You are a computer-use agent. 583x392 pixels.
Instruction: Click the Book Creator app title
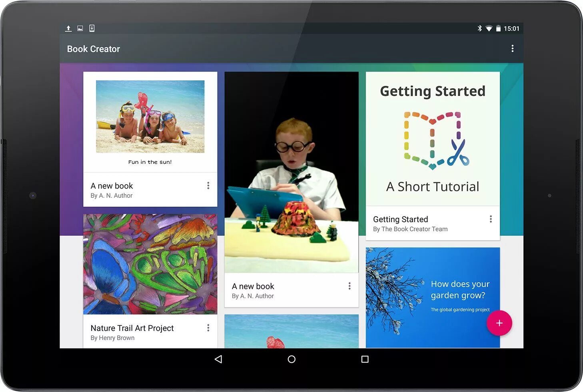point(94,49)
